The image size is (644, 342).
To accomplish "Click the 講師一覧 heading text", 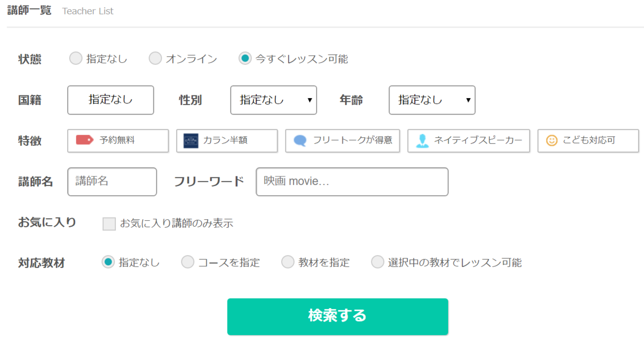I will coord(30,10).
